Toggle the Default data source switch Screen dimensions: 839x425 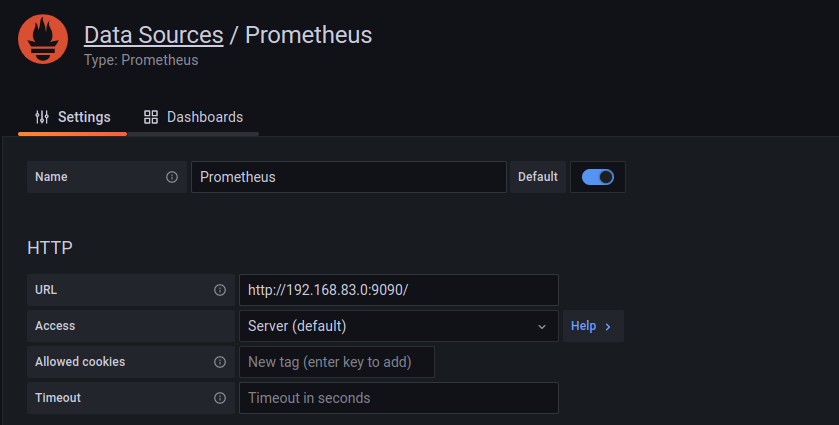598,177
